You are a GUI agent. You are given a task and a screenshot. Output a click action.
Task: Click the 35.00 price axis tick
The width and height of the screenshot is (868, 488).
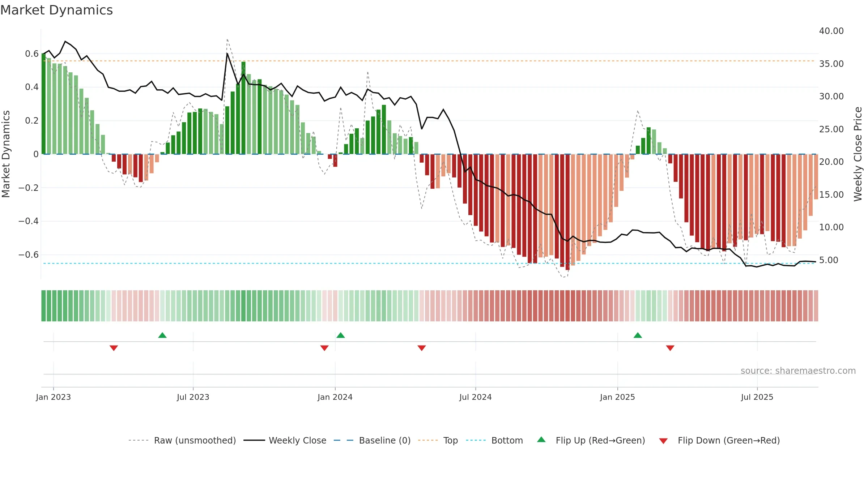pyautogui.click(x=831, y=64)
